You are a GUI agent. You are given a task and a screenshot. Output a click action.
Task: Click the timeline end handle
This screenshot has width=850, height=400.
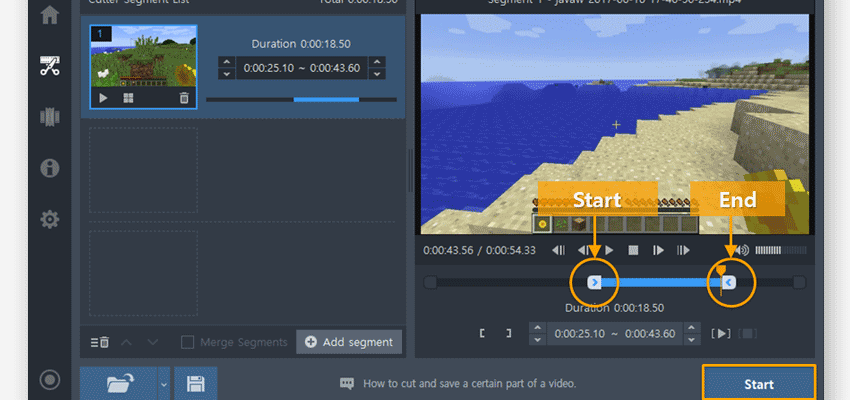pos(729,282)
